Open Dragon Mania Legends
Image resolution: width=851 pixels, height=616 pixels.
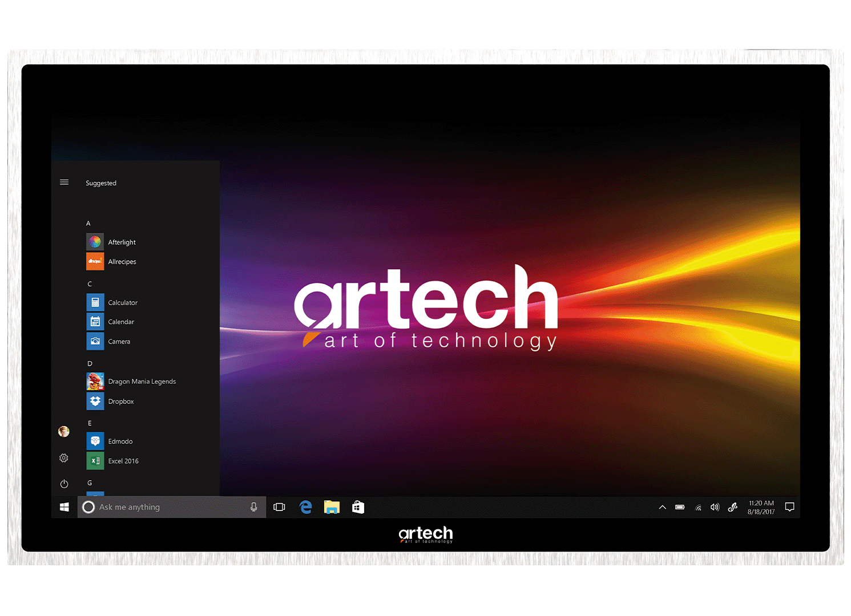point(142,382)
